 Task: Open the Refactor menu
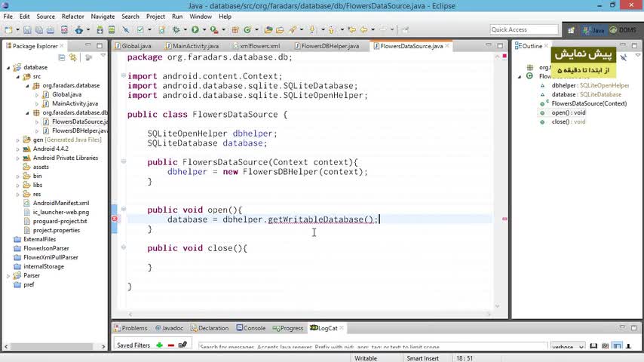(72, 17)
